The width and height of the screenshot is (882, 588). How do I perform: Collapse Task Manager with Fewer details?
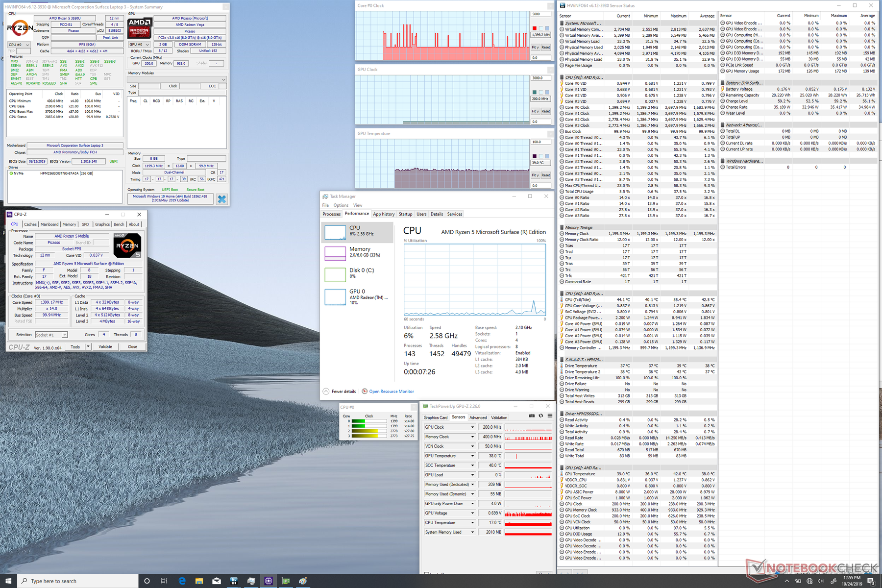(x=339, y=392)
